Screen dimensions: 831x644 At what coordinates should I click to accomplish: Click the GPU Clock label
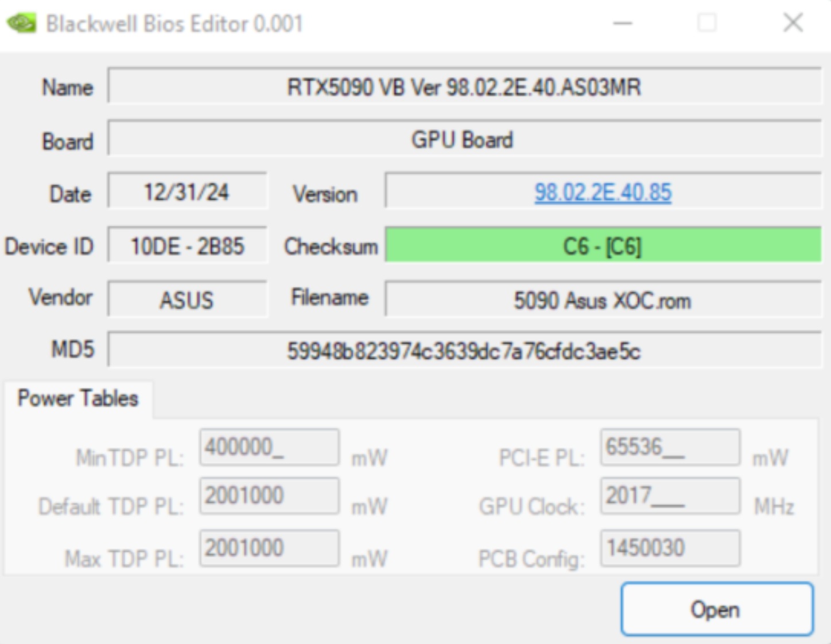pos(532,506)
